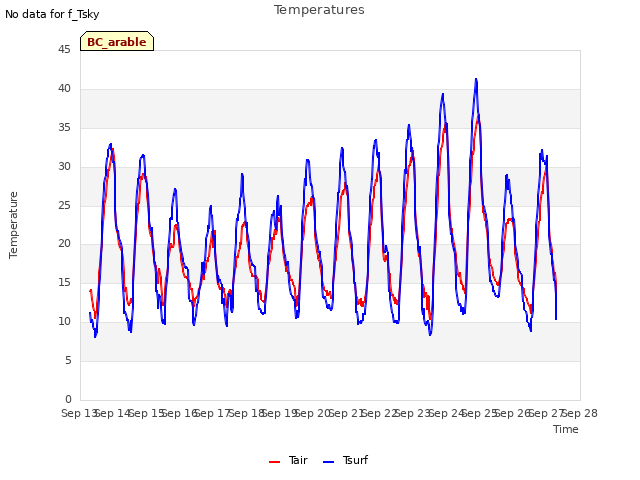640x480 pixels.
Task: Click the y-axis tick label 45
Action: click(64, 50)
